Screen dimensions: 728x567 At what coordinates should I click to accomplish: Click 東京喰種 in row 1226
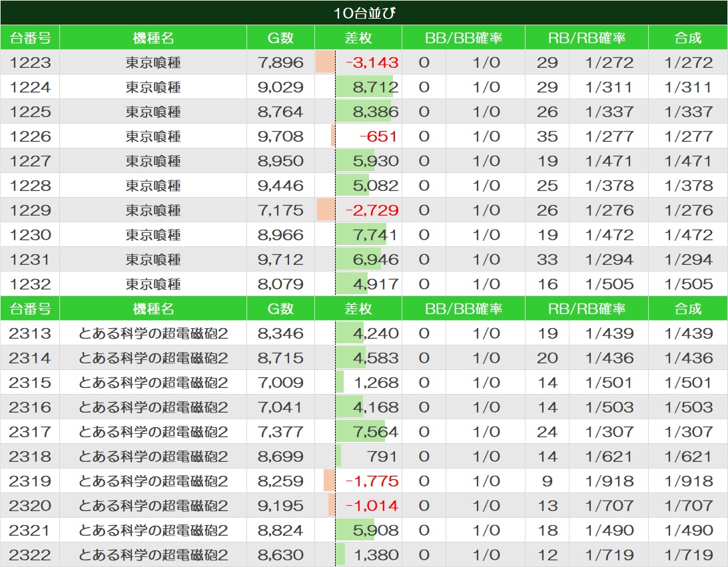(153, 136)
